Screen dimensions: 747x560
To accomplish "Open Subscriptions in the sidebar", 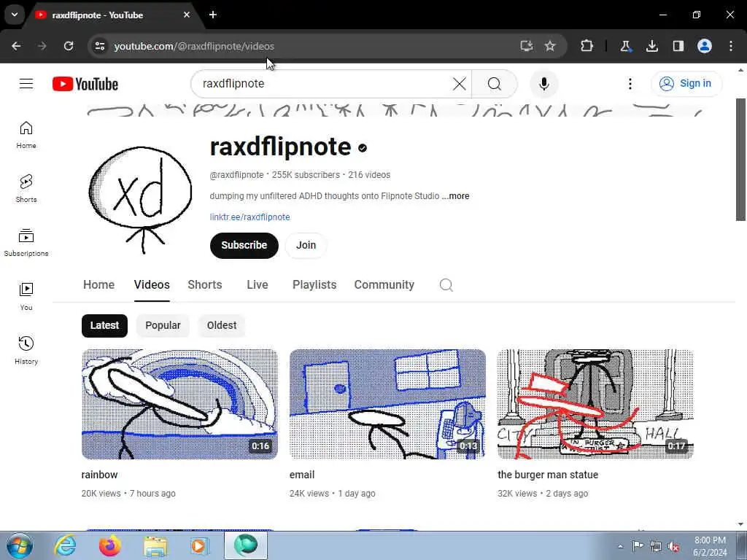I will coord(26,242).
